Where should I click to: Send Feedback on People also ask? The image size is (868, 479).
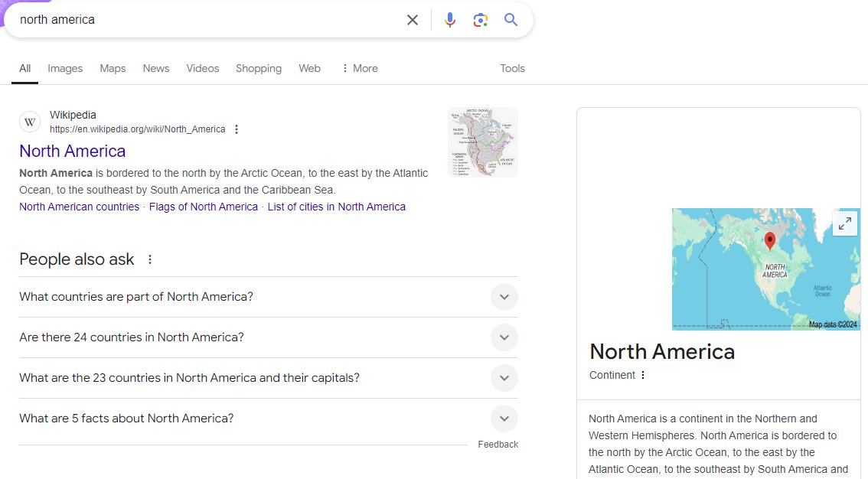[x=498, y=444]
